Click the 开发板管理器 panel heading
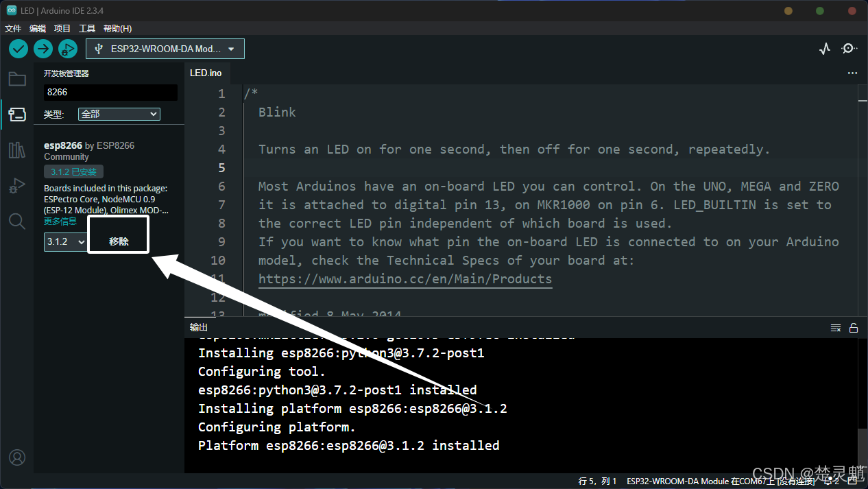The width and height of the screenshot is (868, 489). [x=67, y=73]
